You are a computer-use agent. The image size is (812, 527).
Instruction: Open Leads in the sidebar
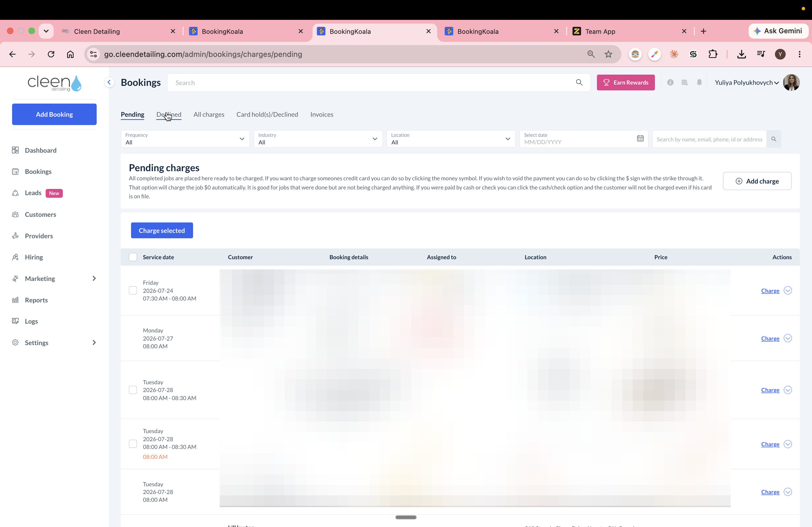33,193
